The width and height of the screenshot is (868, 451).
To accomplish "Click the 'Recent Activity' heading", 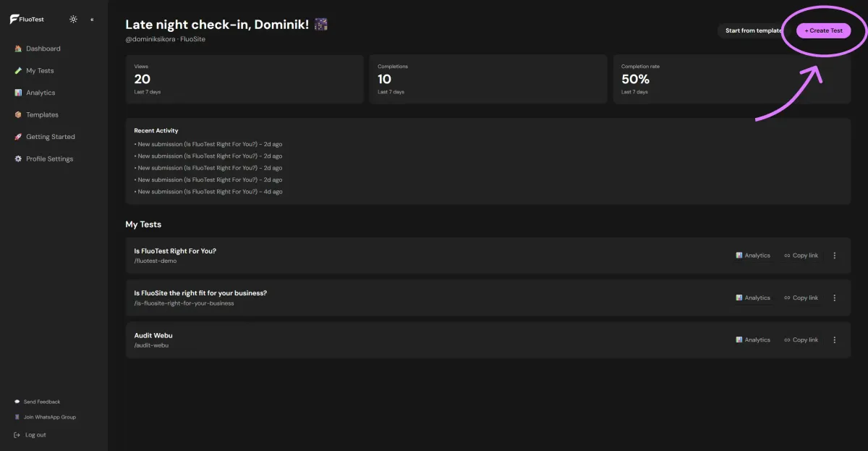I will coord(156,131).
